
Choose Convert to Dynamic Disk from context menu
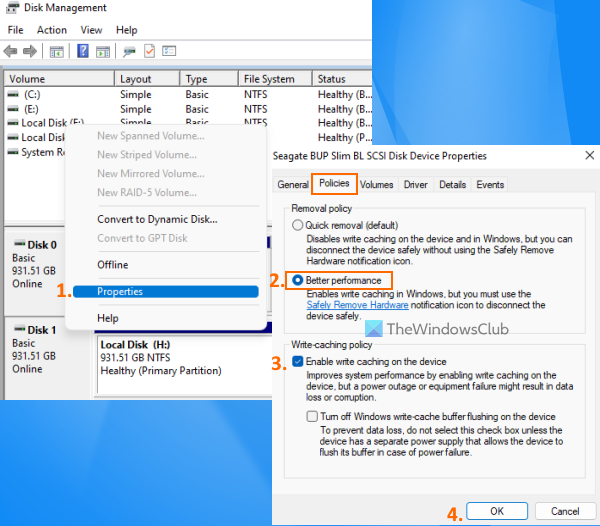tap(157, 219)
